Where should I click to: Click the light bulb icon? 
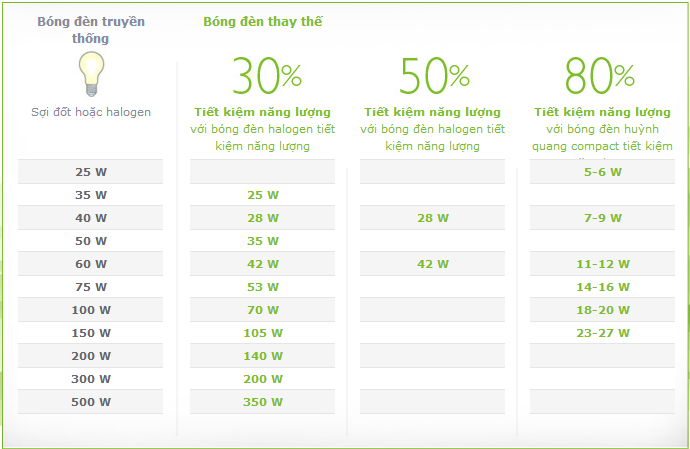tap(91, 73)
